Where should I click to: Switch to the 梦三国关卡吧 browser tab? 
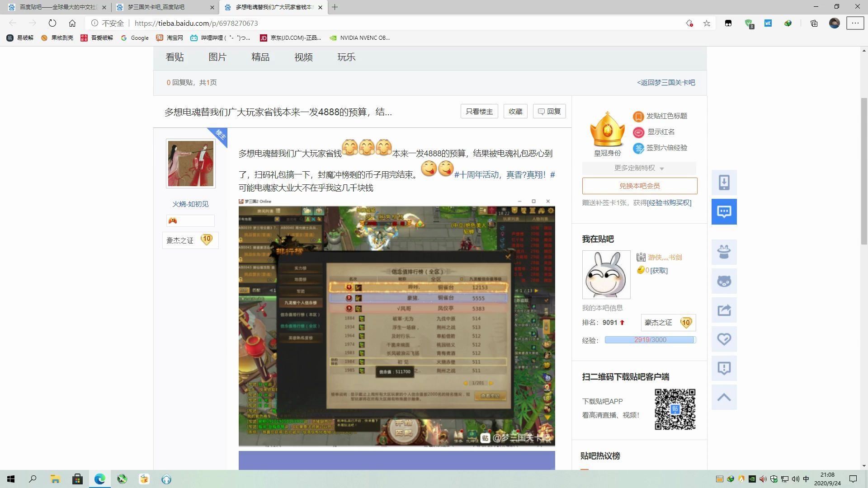tap(165, 7)
